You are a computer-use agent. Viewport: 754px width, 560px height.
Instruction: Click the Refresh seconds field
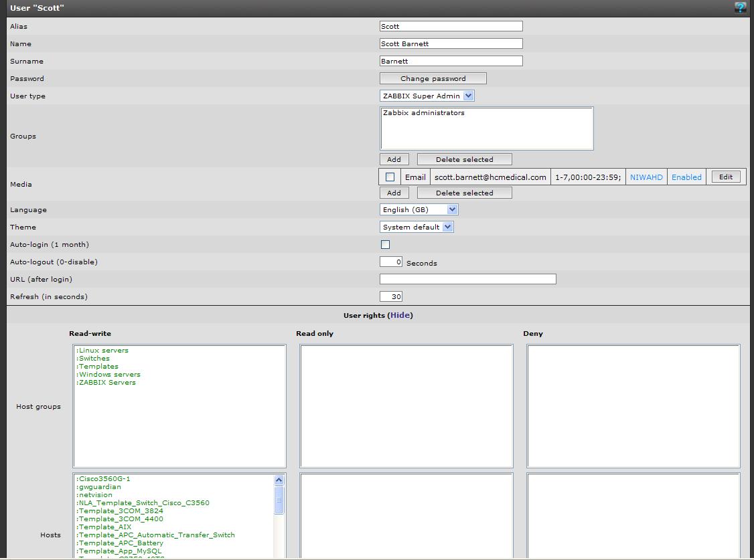[x=391, y=296]
